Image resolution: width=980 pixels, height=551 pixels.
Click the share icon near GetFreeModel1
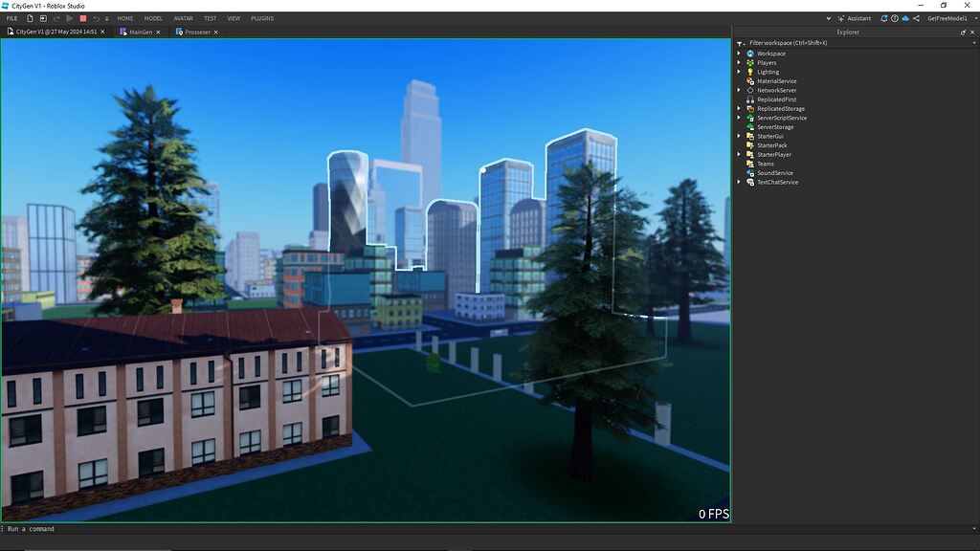917,18
